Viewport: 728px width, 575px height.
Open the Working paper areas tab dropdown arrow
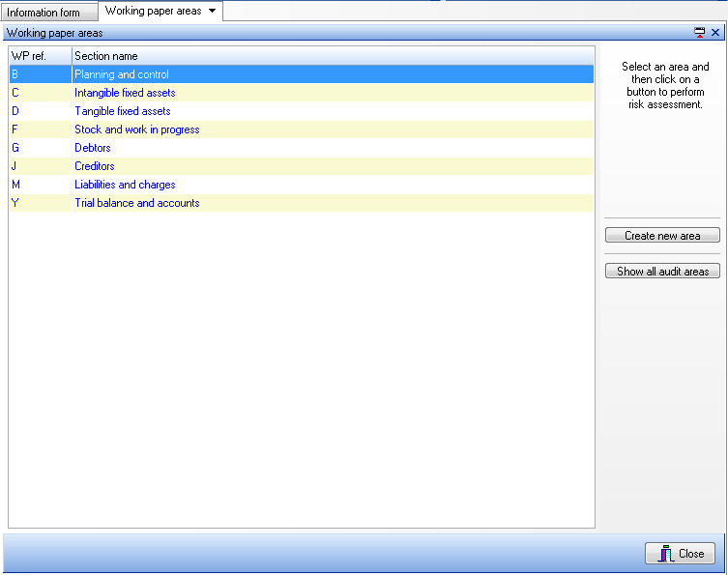click(212, 12)
